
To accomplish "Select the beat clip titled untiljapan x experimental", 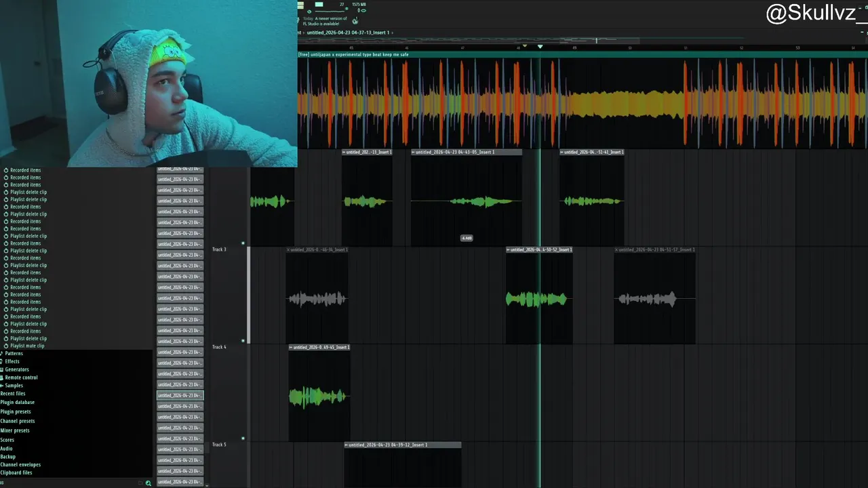I will click(x=582, y=102).
